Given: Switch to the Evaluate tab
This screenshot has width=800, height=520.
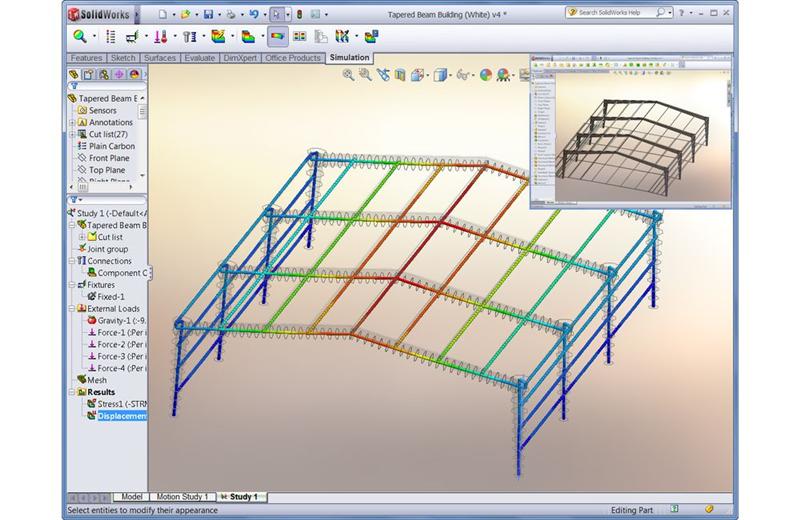Looking at the screenshot, I should 199,58.
